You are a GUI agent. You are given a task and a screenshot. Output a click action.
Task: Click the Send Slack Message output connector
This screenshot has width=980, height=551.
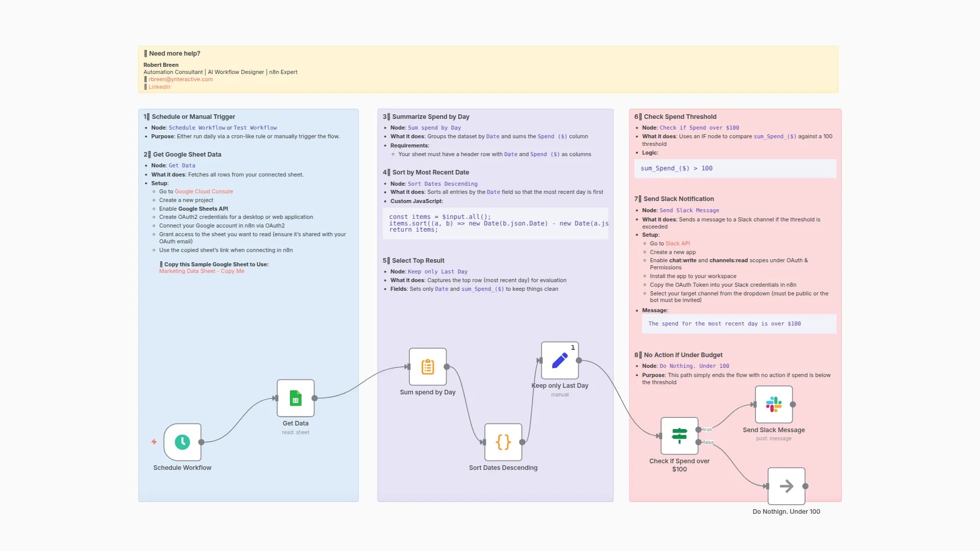[x=793, y=404]
